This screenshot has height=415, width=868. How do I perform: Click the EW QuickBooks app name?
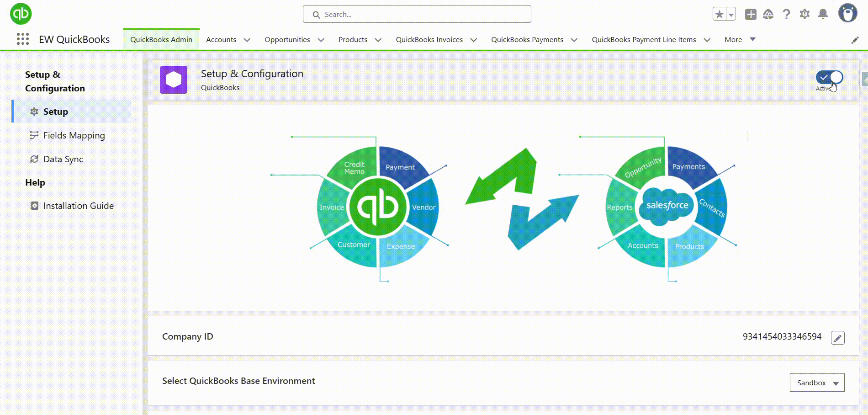coord(74,40)
